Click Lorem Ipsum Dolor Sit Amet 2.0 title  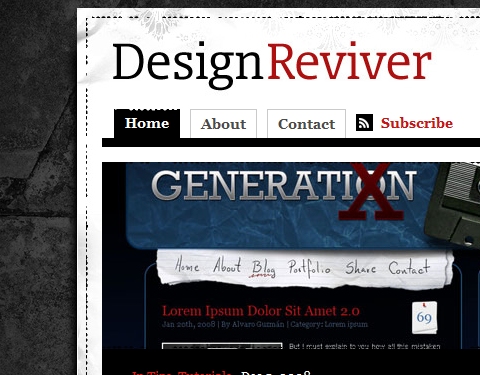[261, 311]
